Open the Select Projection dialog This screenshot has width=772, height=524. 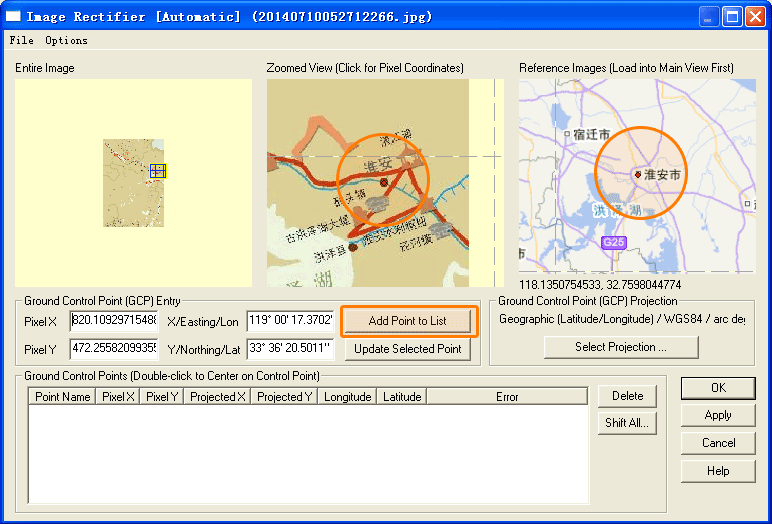click(621, 347)
